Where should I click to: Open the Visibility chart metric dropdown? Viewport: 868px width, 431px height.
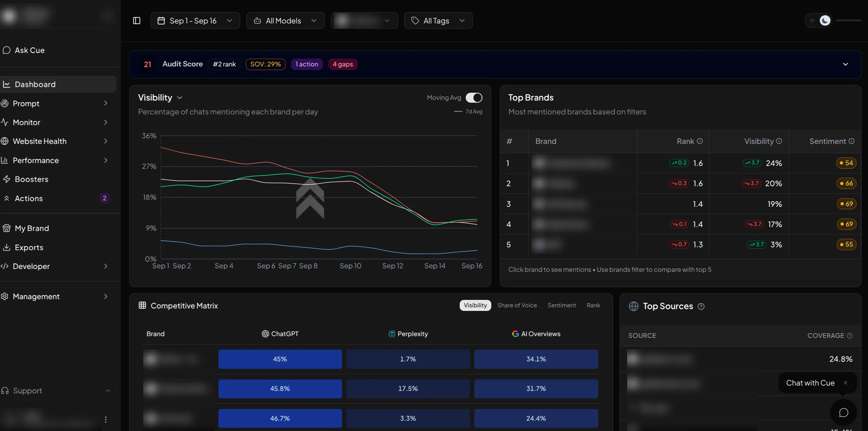pyautogui.click(x=179, y=98)
